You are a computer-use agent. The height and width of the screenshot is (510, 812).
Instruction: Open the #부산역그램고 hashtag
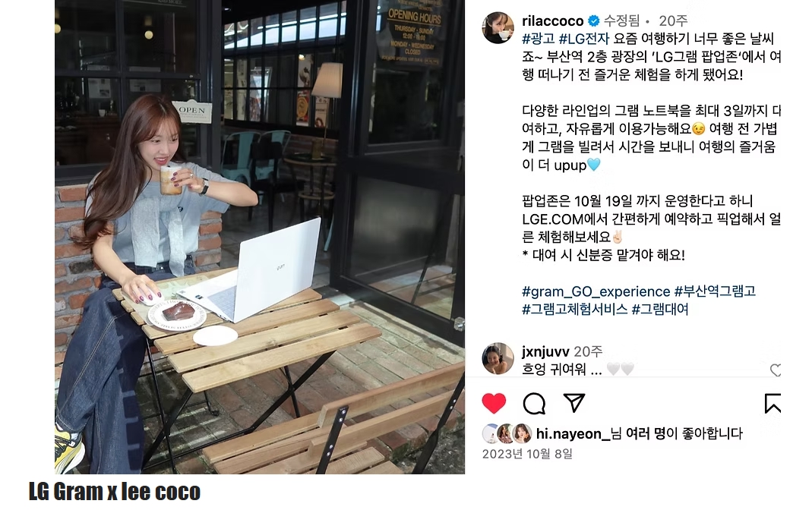pos(715,291)
